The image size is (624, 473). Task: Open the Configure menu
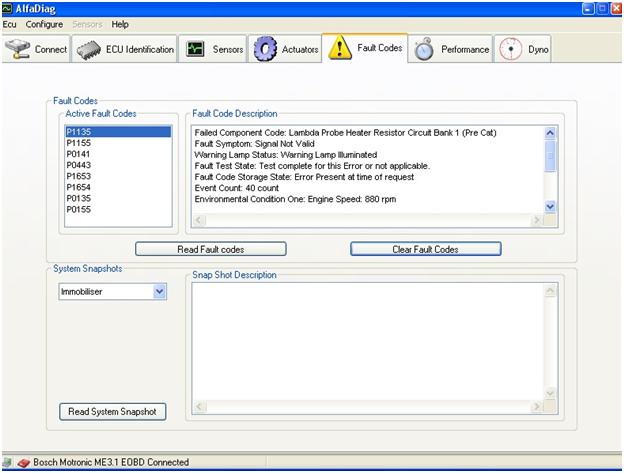(x=44, y=24)
